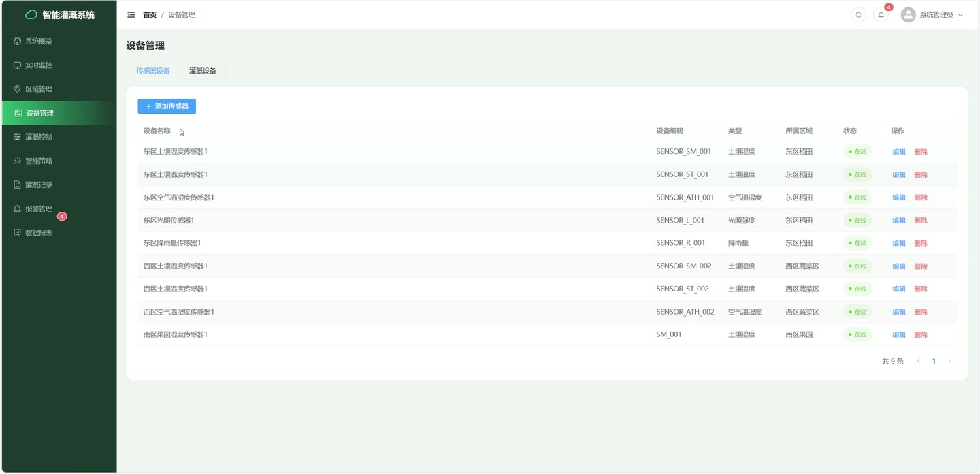Delete 东区光照传感器1 row
The height and width of the screenshot is (474, 980).
921,221
